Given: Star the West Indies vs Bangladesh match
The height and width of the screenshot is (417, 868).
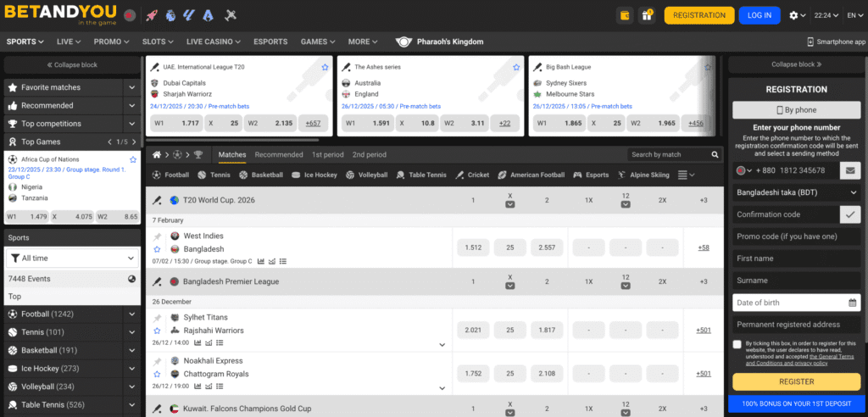Looking at the screenshot, I should coord(157,249).
